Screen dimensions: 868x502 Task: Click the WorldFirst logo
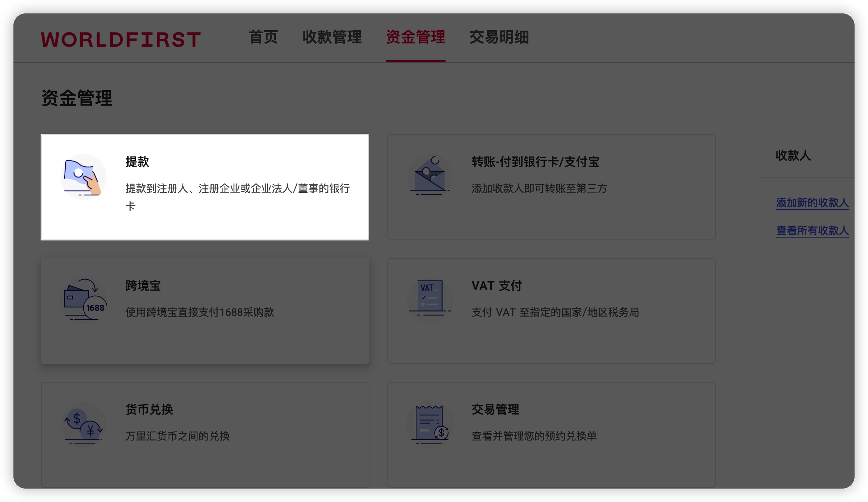pos(121,40)
